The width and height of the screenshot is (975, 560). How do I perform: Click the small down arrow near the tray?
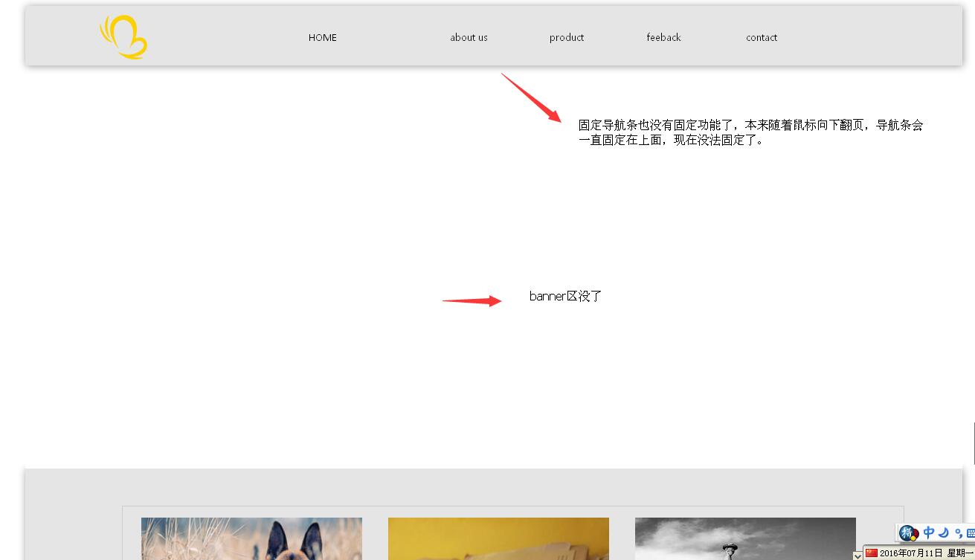tap(857, 555)
